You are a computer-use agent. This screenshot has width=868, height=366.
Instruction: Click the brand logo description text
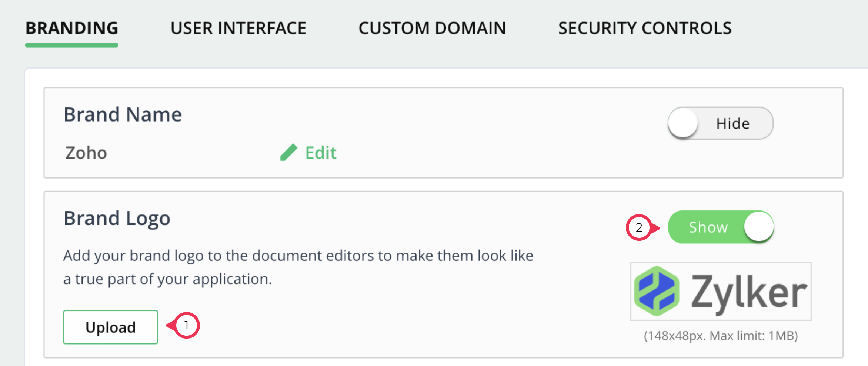(x=298, y=267)
